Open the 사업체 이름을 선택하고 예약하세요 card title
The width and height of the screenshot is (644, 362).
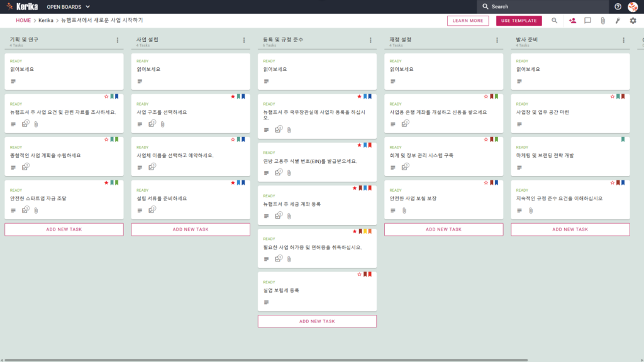coord(175,156)
